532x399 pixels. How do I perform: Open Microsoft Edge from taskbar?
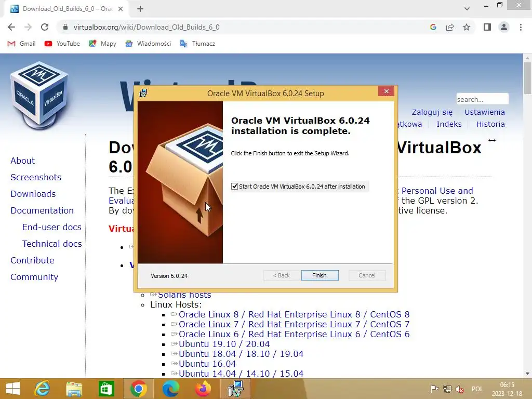click(x=170, y=389)
